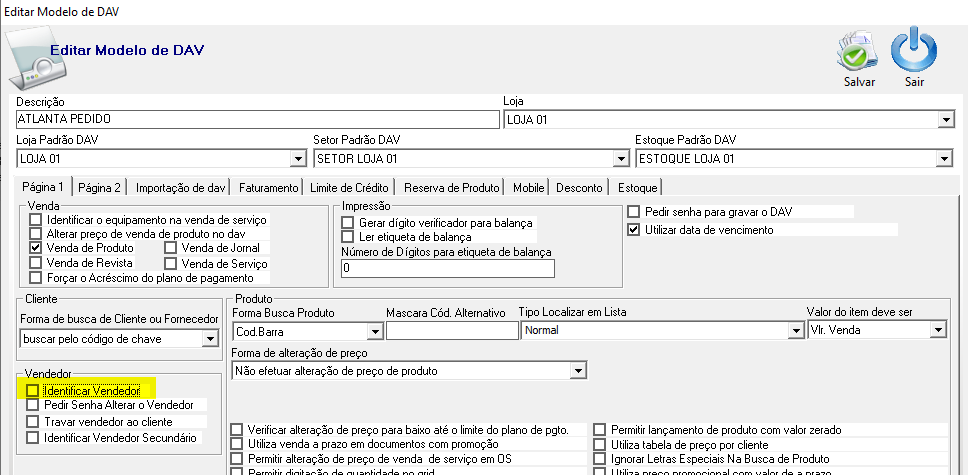Enable Pedir Senha Alterar o Vendedor

pyautogui.click(x=32, y=405)
